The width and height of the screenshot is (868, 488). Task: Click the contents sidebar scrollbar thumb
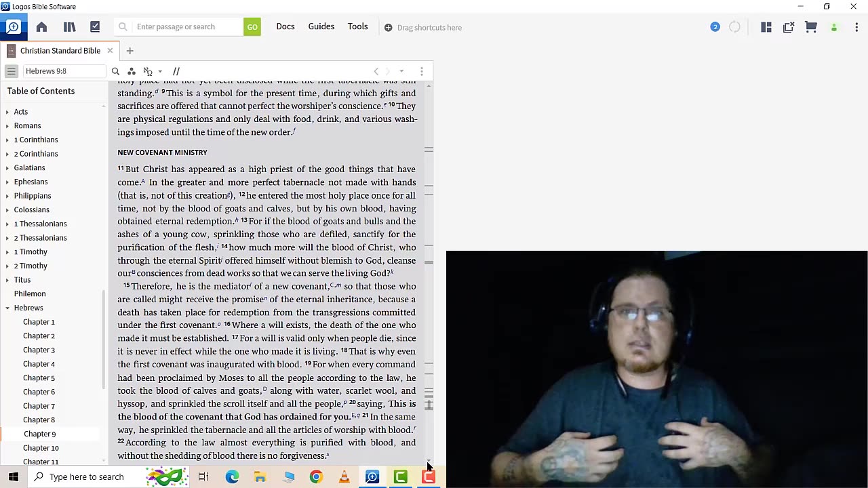click(104, 339)
